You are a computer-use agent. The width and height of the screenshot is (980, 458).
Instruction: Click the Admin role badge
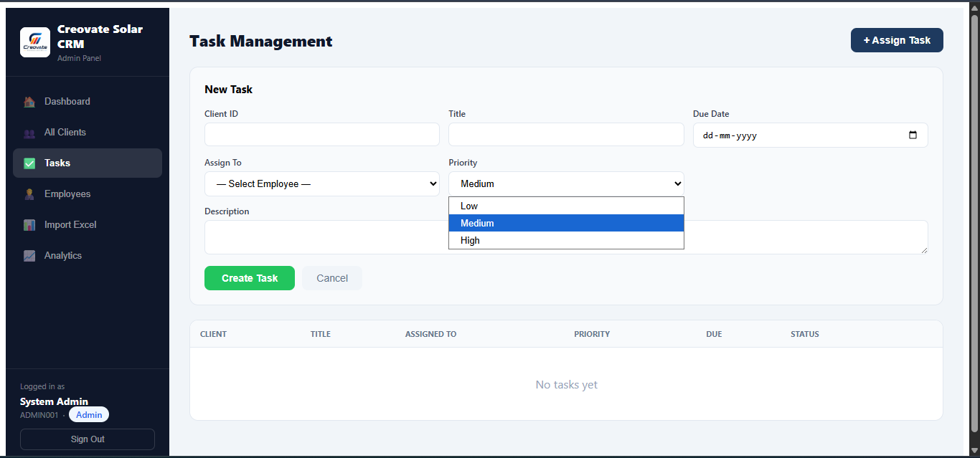(x=89, y=415)
